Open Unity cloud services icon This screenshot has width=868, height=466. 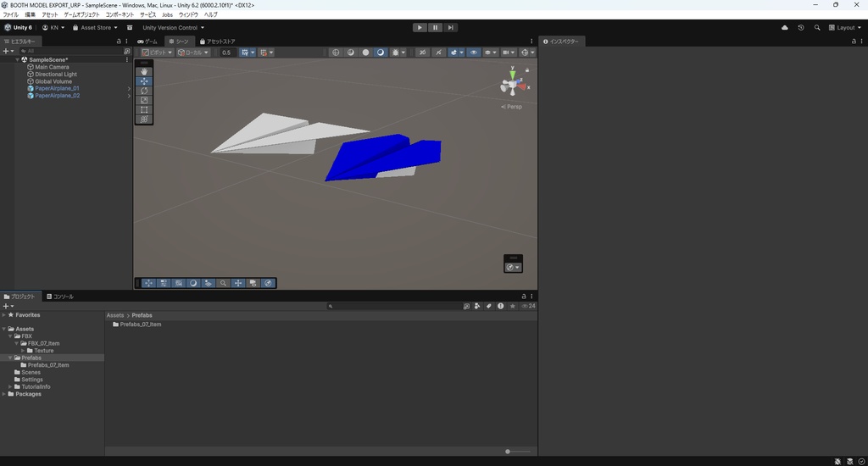(x=784, y=28)
